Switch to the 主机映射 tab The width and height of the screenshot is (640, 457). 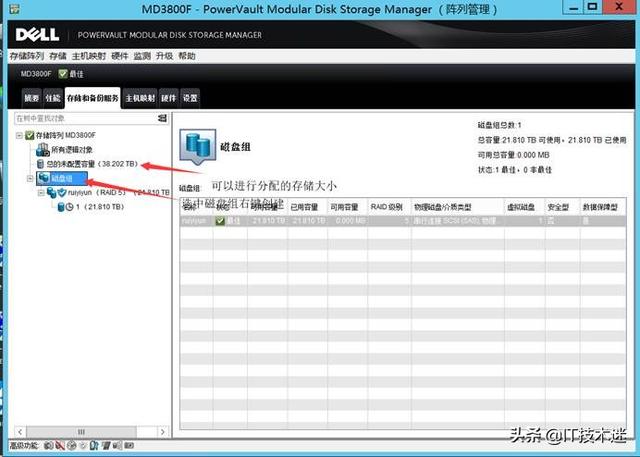click(x=140, y=98)
